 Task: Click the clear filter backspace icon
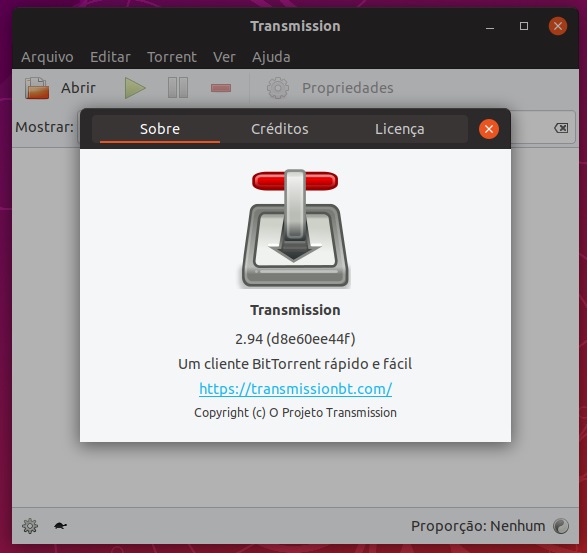point(561,128)
